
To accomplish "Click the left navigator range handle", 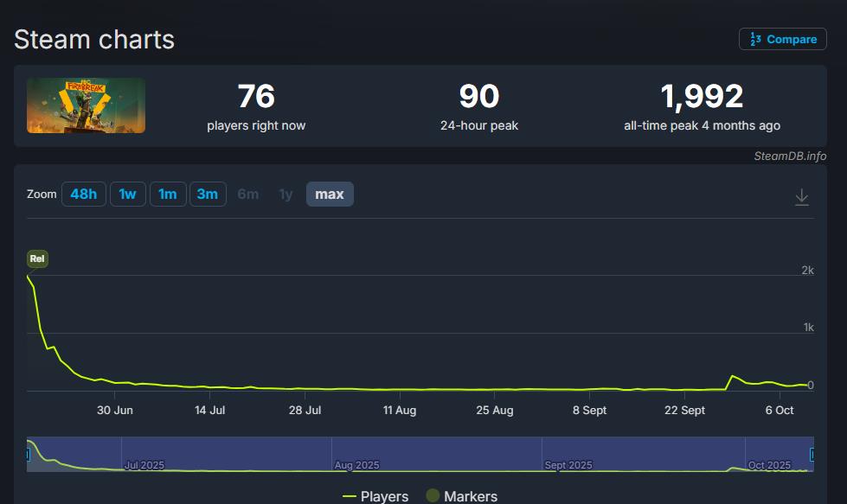I will tap(28, 455).
